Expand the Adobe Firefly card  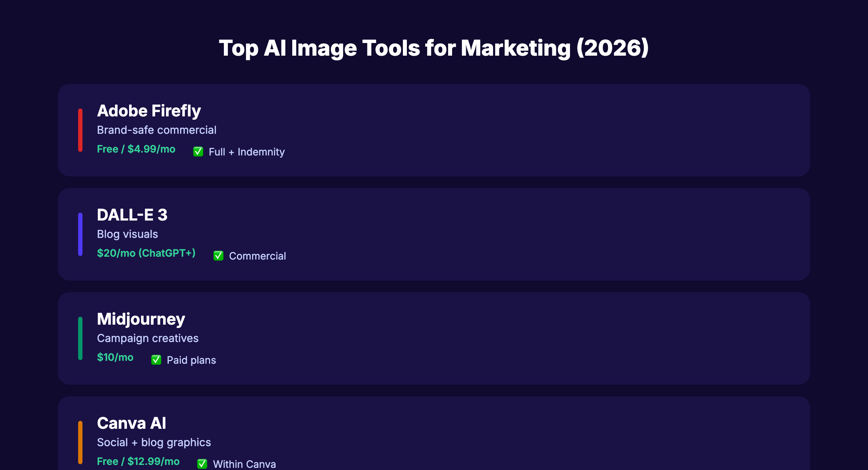[x=434, y=130]
